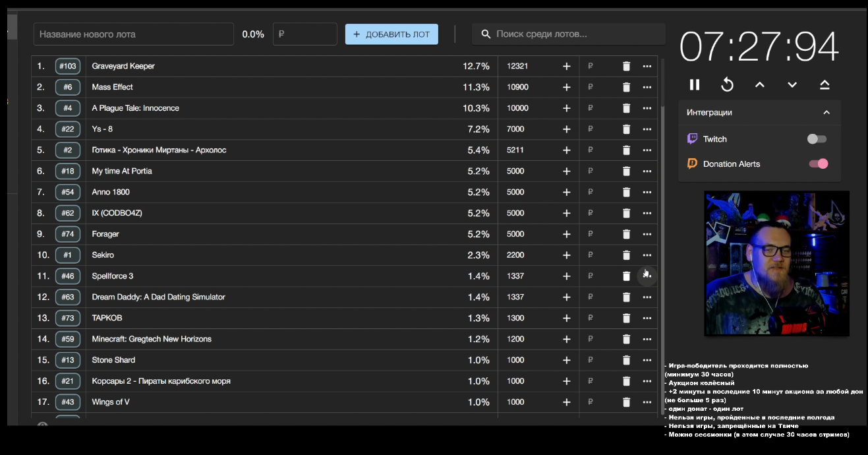Viewport: 868px width, 455px height.
Task: Click the Интеграции section label
Action: pyautogui.click(x=709, y=113)
